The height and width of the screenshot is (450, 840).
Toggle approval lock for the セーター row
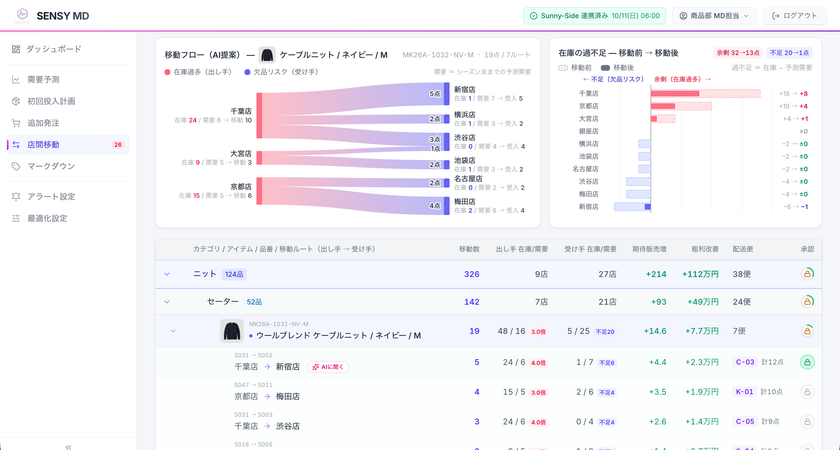(x=807, y=302)
